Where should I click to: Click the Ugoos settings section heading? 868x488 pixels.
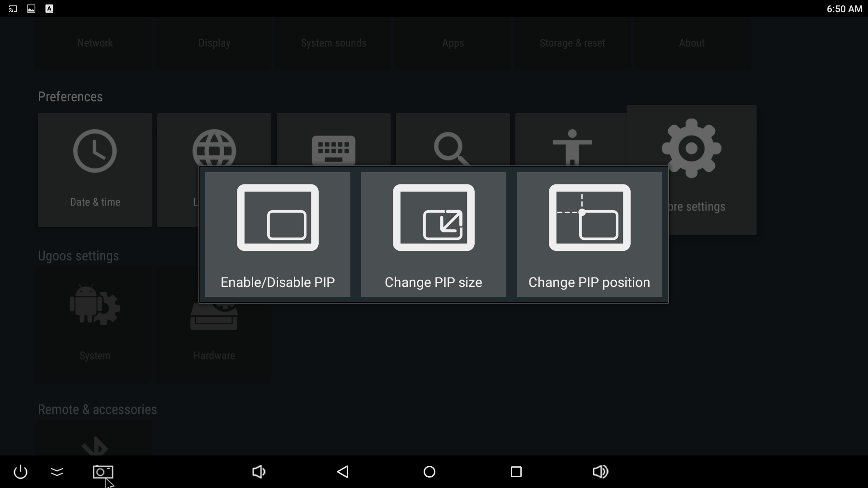78,256
